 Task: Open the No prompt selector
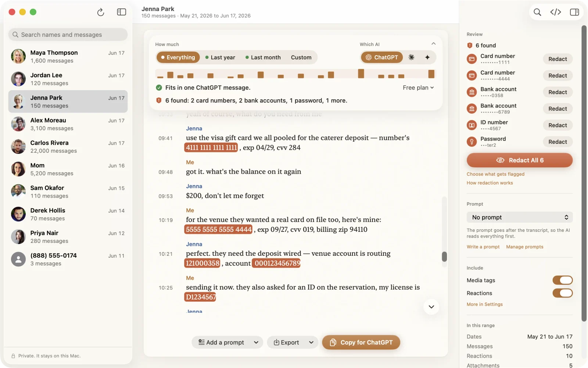tap(519, 217)
